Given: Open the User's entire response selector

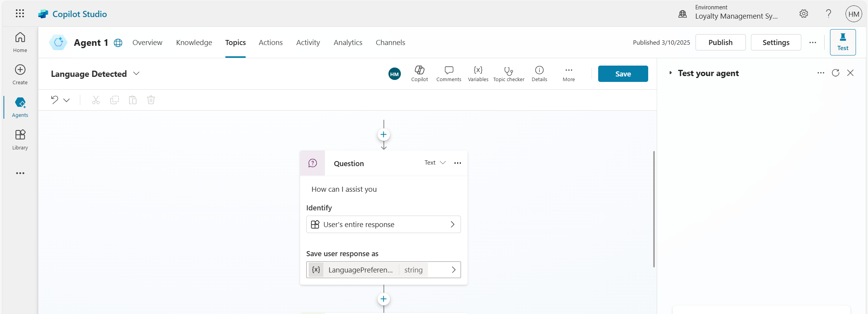Looking at the screenshot, I should tap(383, 224).
